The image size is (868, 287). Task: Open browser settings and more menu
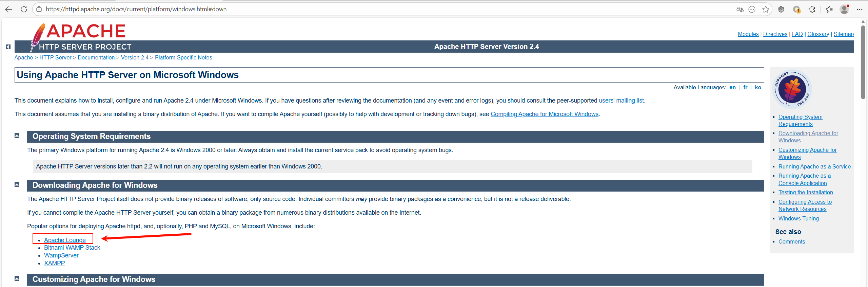coord(860,9)
